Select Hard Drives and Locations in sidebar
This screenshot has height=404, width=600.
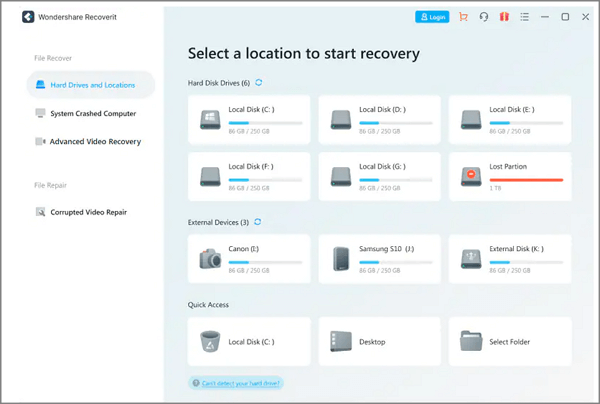[91, 85]
